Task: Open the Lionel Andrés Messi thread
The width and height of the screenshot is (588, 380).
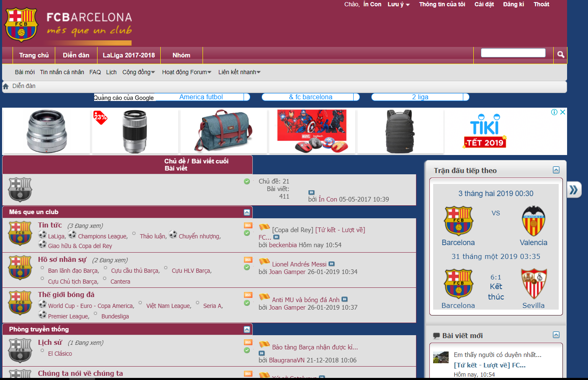Action: 299,264
